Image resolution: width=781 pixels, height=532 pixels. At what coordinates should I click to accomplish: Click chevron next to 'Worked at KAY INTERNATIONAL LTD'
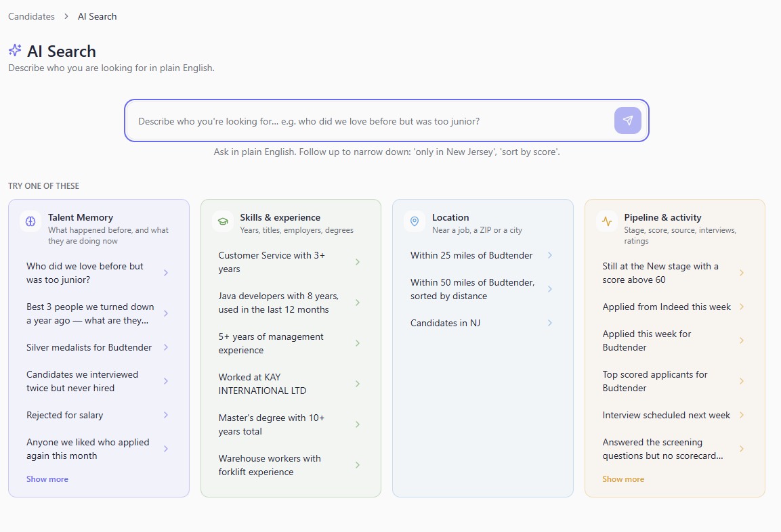358,384
